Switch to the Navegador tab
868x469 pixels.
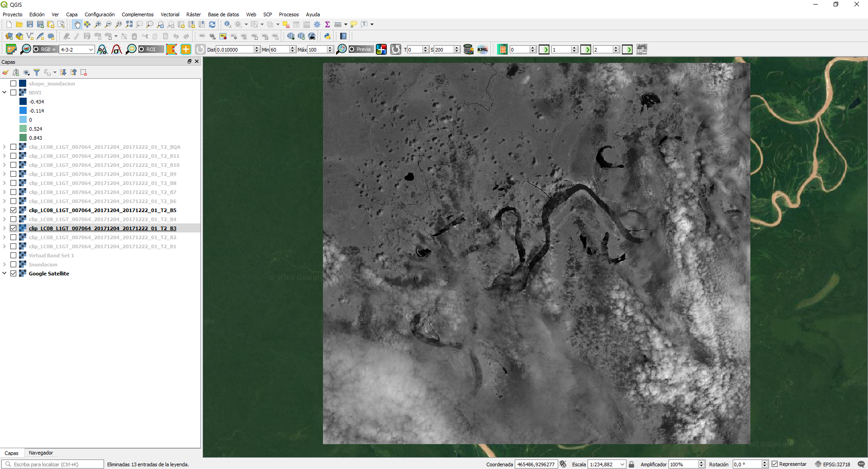[41, 453]
